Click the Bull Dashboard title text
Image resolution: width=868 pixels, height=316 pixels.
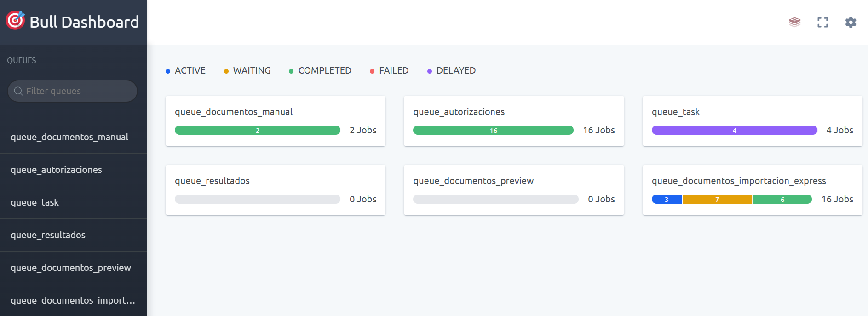pyautogui.click(x=84, y=22)
